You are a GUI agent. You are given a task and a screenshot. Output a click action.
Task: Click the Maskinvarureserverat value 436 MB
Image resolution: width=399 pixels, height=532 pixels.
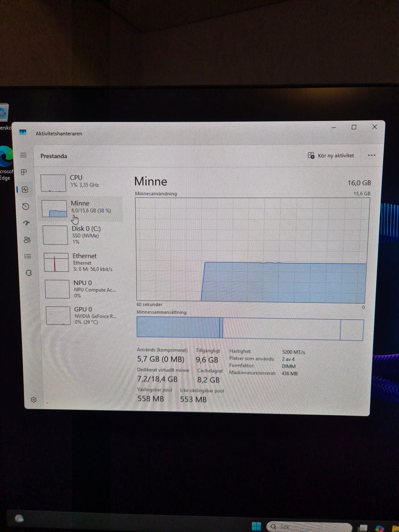click(290, 373)
